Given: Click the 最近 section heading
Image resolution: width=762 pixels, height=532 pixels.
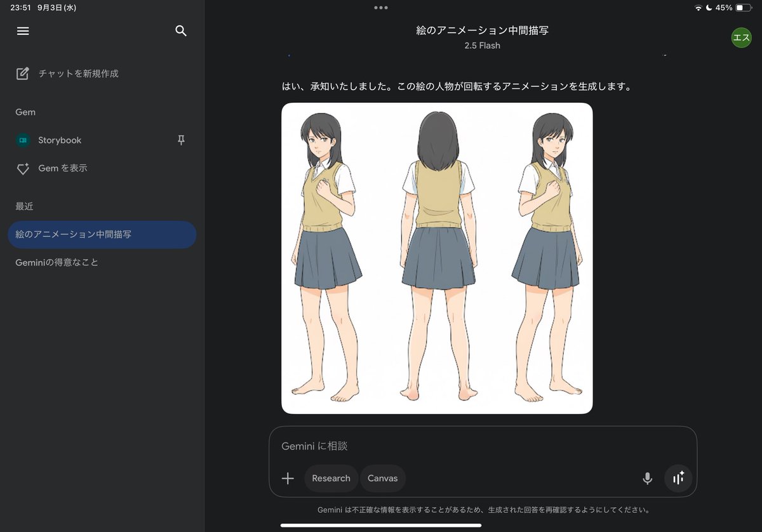Looking at the screenshot, I should tap(24, 206).
